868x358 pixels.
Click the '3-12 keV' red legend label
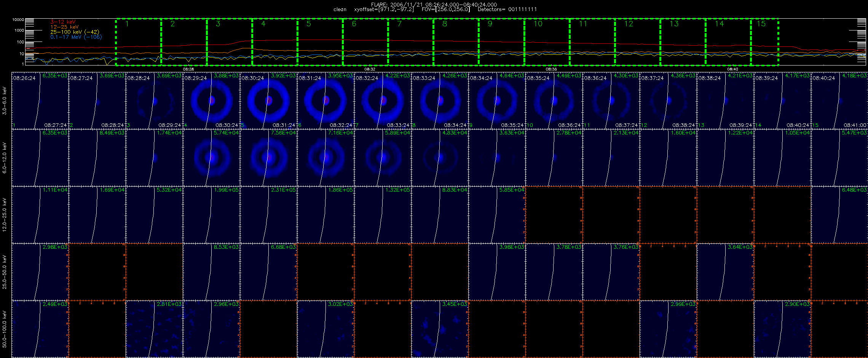pos(63,22)
